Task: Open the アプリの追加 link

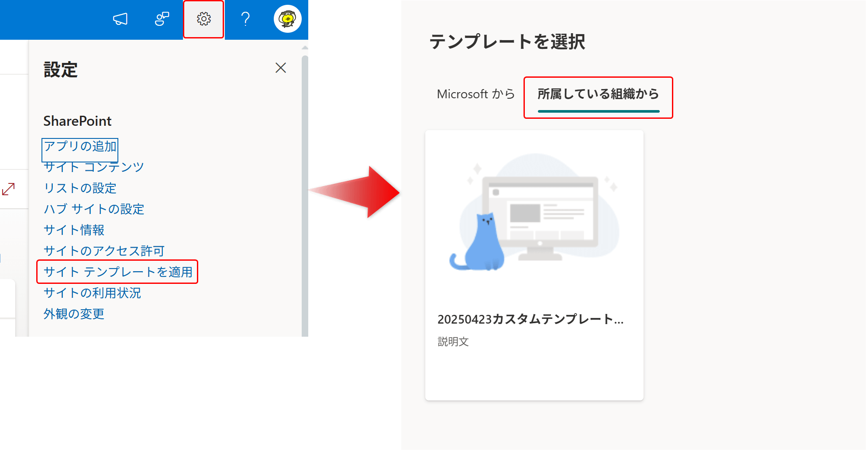Action: (x=80, y=146)
